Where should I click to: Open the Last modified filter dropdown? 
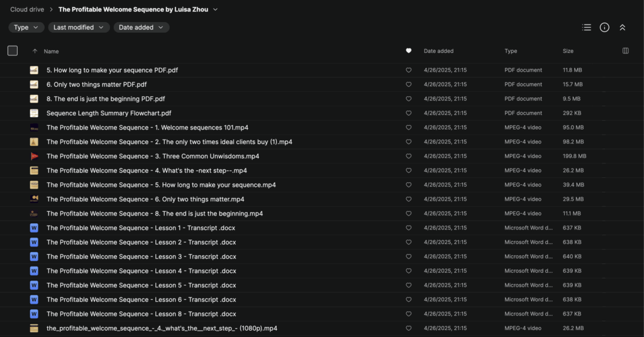(79, 28)
